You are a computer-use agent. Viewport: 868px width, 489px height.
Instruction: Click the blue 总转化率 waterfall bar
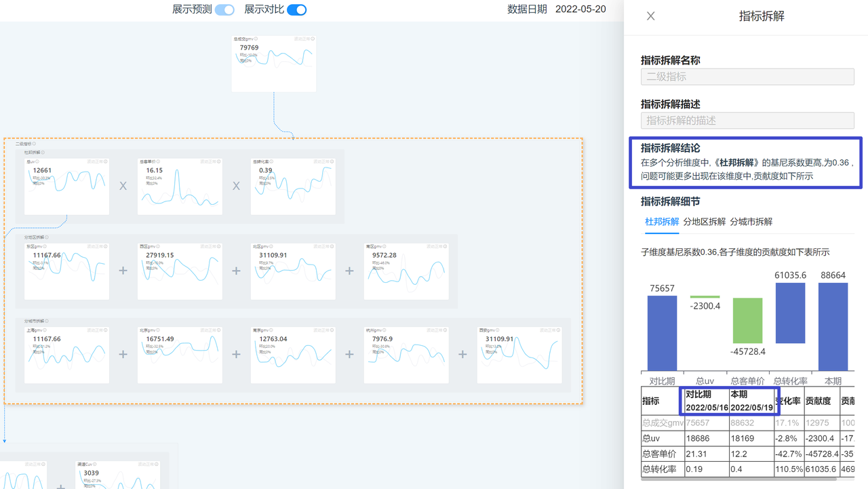(790, 313)
